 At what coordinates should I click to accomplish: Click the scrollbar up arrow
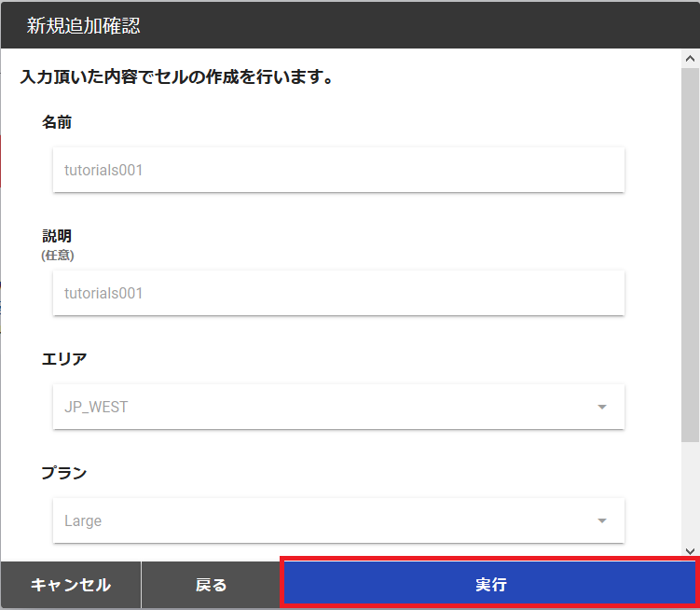[x=690, y=59]
